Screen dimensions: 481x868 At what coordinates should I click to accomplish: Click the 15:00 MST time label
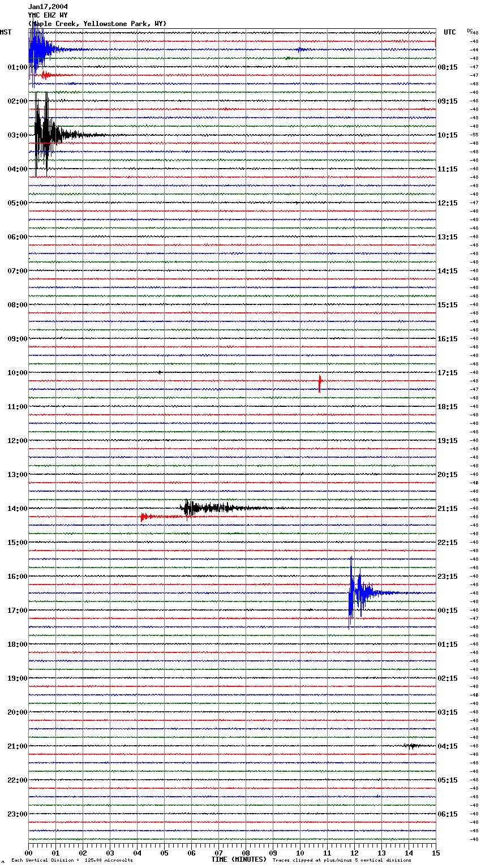pyautogui.click(x=18, y=542)
